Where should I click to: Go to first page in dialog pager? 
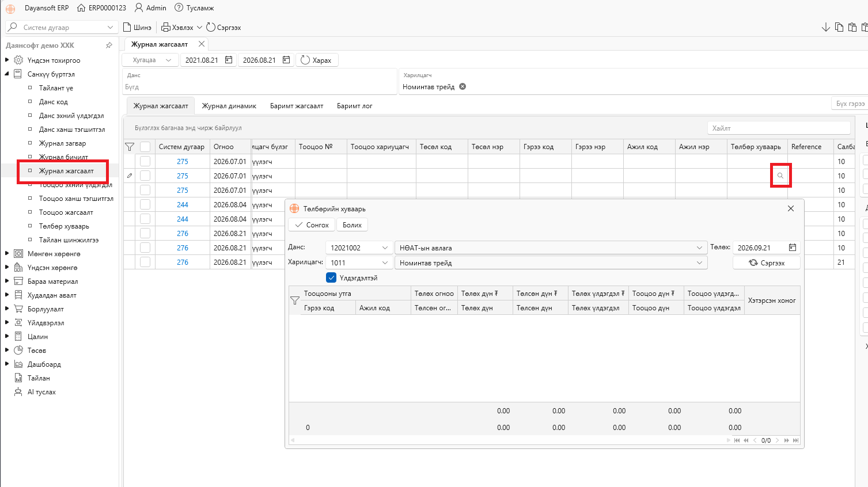(x=737, y=440)
